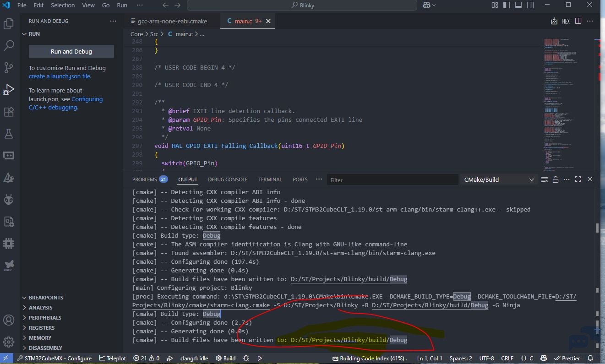The height and width of the screenshot is (364, 605).
Task: Switch to the DEBUG CONSOLE tab
Action: (x=228, y=179)
